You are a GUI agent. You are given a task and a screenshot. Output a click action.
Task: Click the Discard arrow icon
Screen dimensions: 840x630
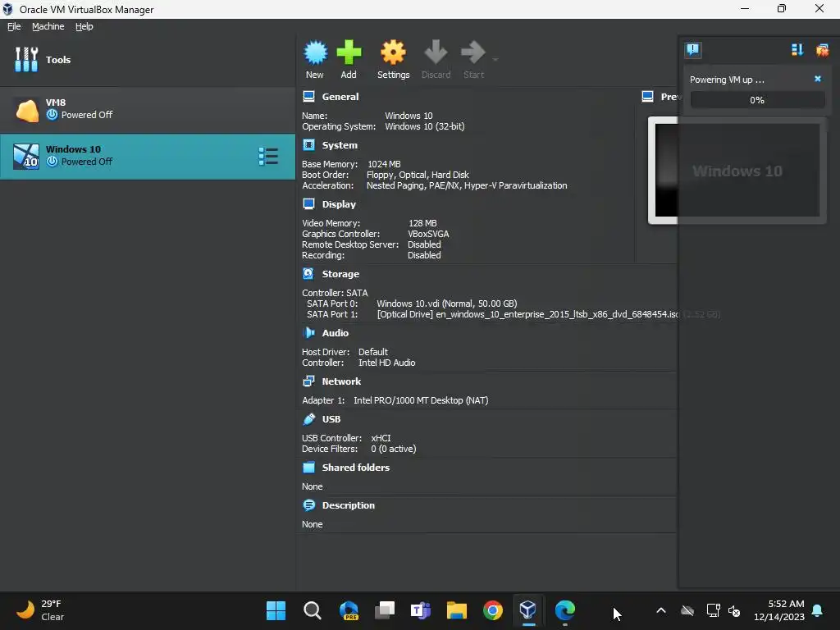(x=436, y=52)
